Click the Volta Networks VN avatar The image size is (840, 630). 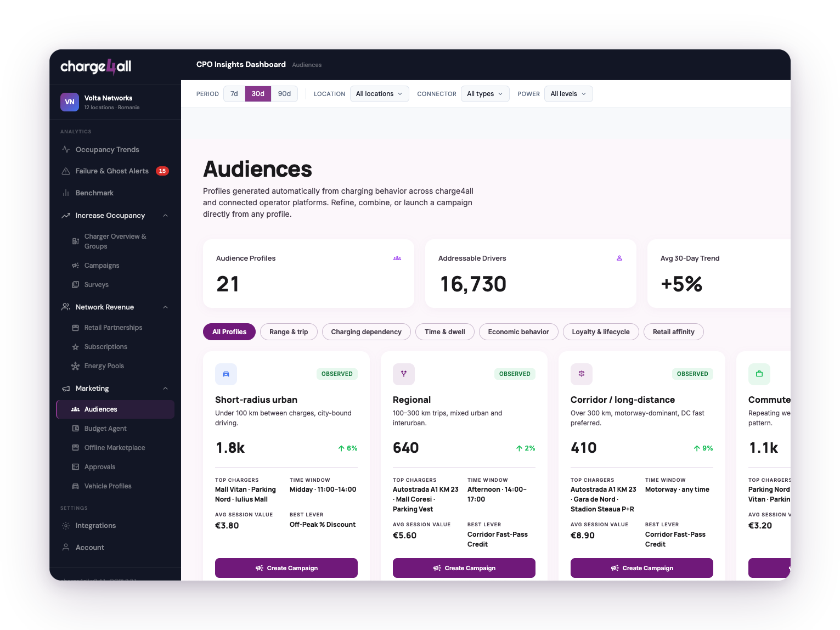click(x=70, y=102)
